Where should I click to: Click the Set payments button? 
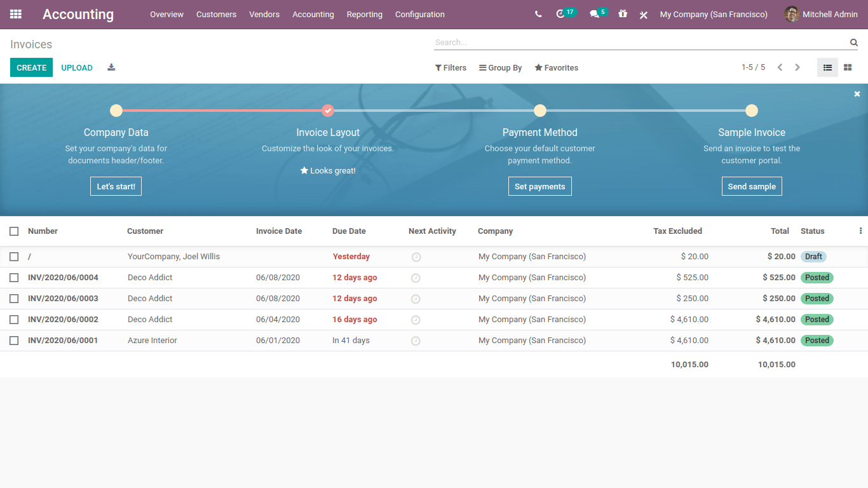(539, 186)
